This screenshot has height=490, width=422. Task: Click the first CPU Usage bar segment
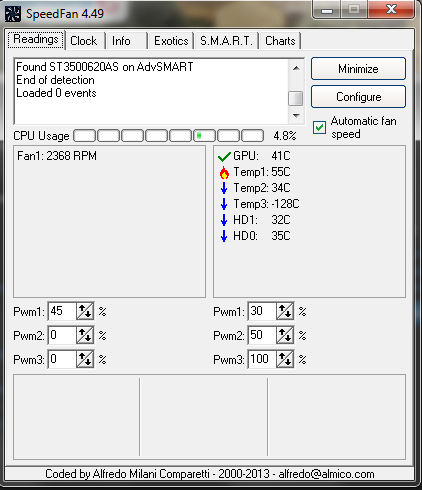coord(84,136)
